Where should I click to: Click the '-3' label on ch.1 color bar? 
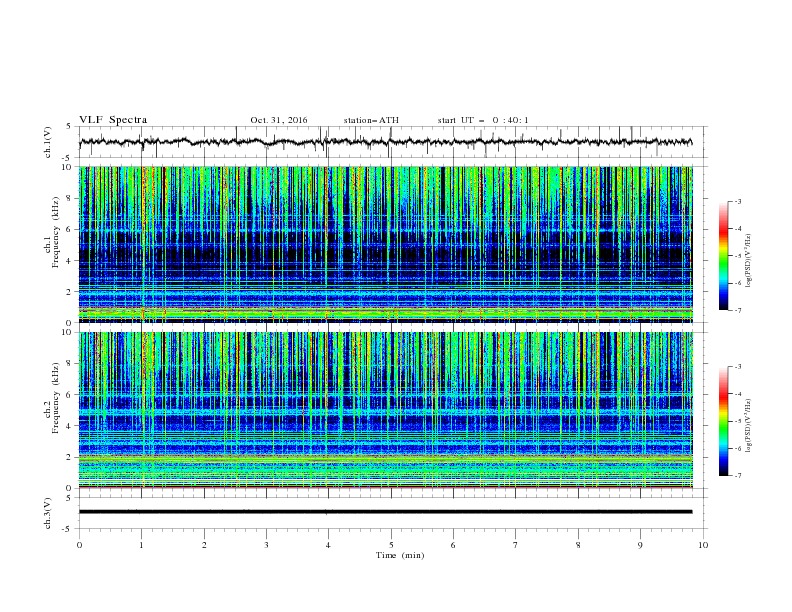737,201
